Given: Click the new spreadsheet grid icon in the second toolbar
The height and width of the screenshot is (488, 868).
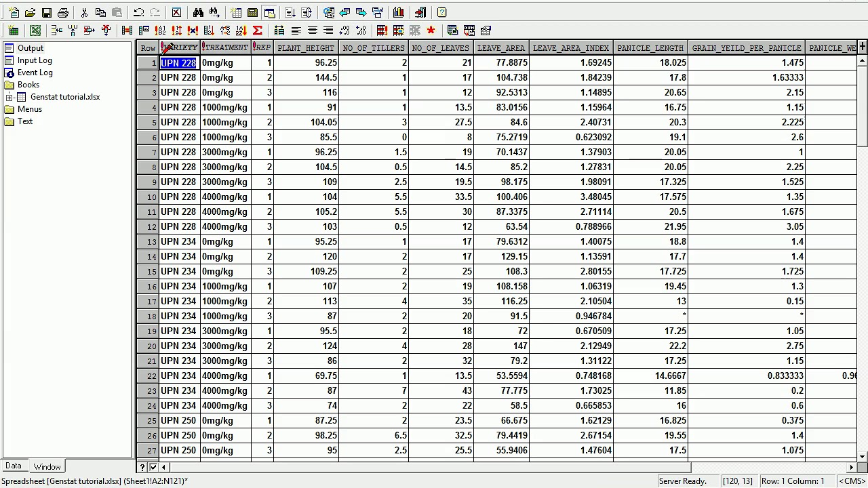Looking at the screenshot, I should (14, 30).
